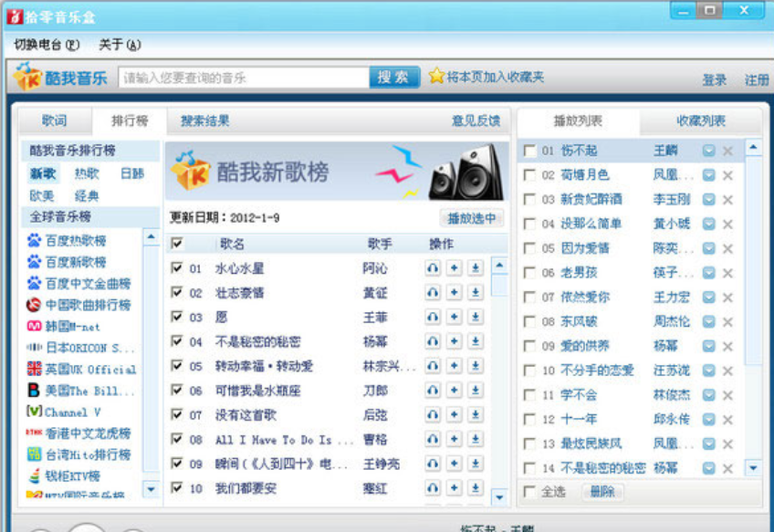Uncheck song 03 愿 checkbox
The height and width of the screenshot is (532, 774).
(177, 317)
